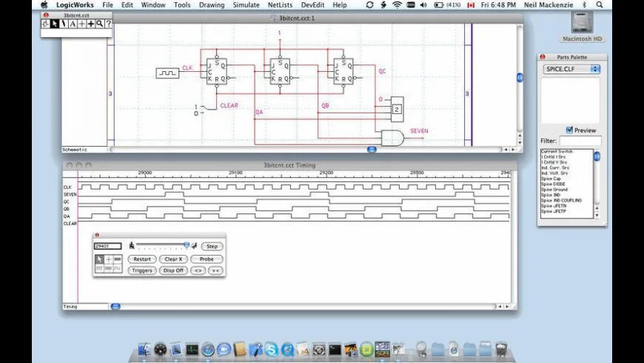Select the solid bar tool in simulator palette
The width and height of the screenshot is (644, 363).
click(x=118, y=259)
